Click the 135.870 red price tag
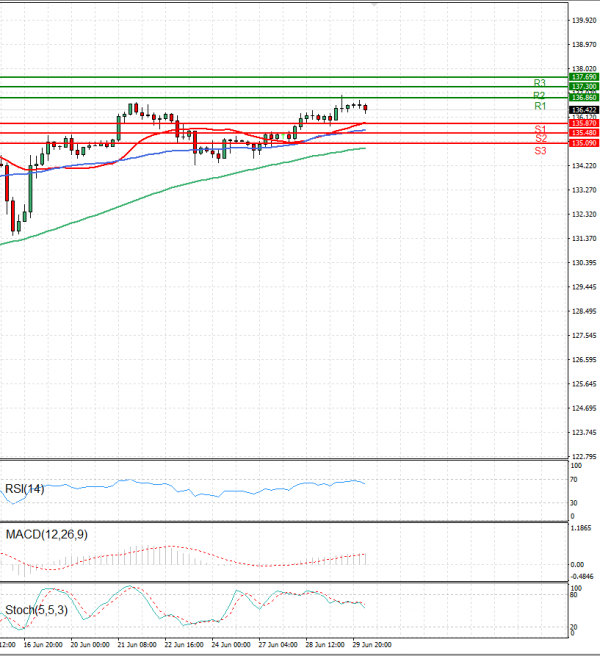 click(x=583, y=123)
